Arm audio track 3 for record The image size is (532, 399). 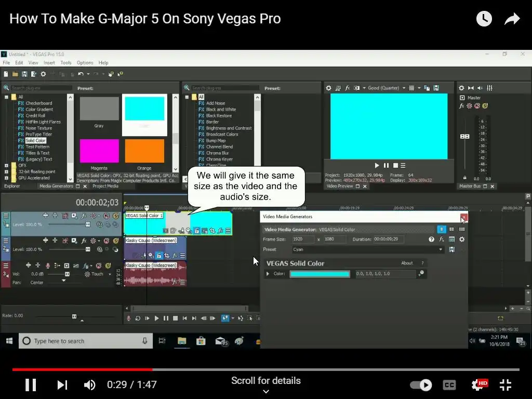coord(47,265)
